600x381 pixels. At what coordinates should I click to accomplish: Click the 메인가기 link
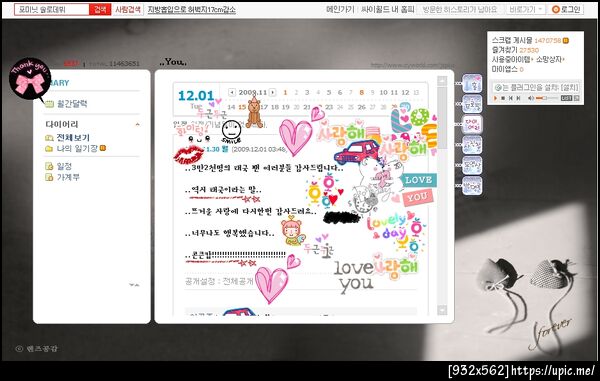click(340, 10)
